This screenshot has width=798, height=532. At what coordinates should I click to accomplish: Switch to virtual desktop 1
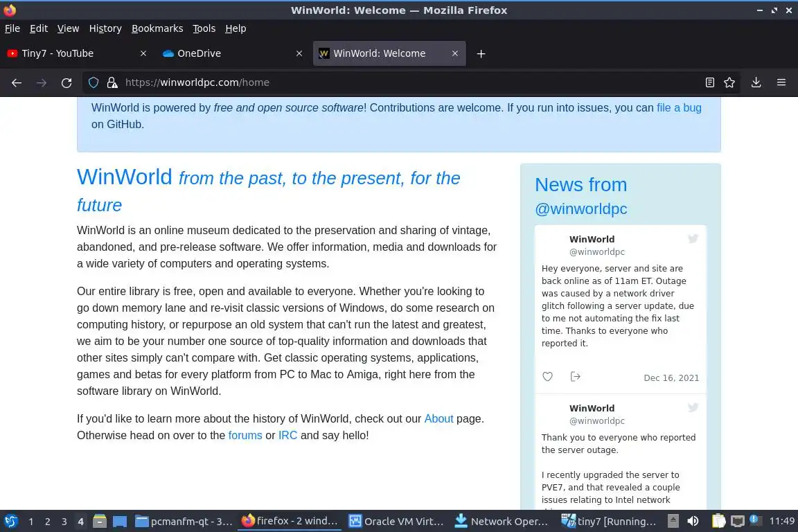[x=31, y=522]
